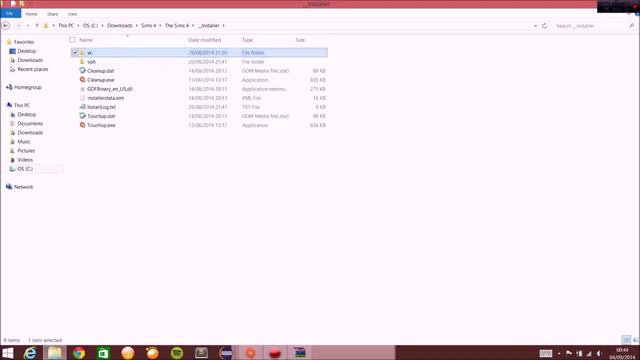This screenshot has width=640, height=360.
Task: Select Recent places in navigation pane
Action: [33, 69]
